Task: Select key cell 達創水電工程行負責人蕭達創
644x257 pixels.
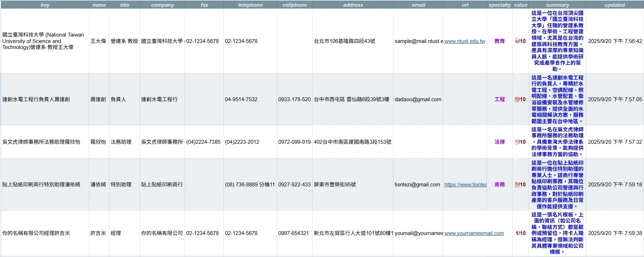Action: point(45,99)
